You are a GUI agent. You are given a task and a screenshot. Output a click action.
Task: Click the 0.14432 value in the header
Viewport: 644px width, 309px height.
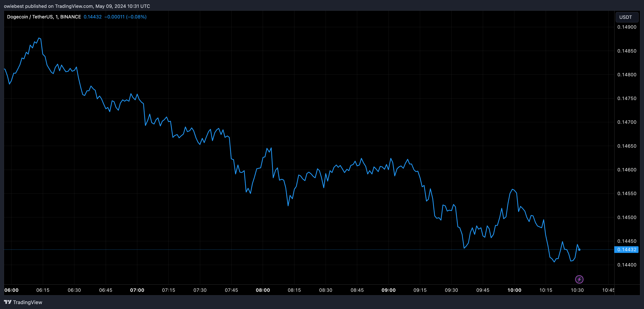(93, 17)
